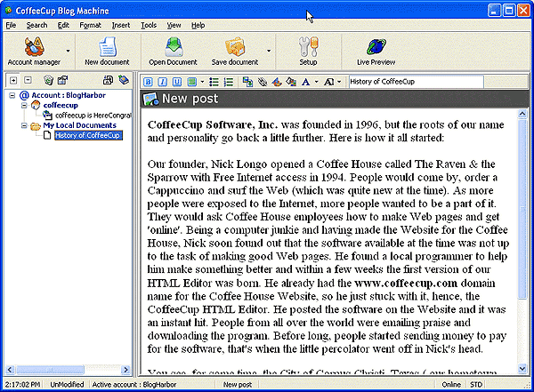Open Account manager dropdown arrow
Viewport: 534px width, 392px height.
coord(69,51)
